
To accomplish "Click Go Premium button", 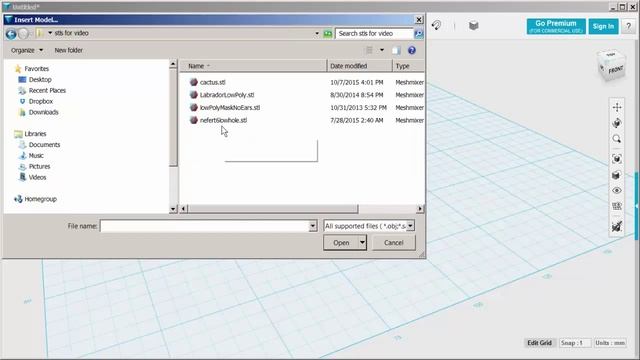I will click(x=556, y=26).
